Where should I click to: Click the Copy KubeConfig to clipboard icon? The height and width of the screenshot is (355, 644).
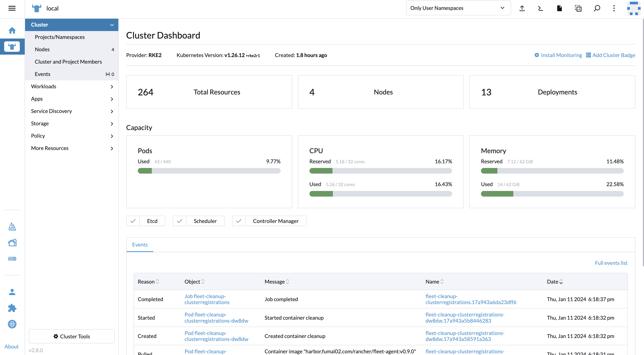pos(578,8)
